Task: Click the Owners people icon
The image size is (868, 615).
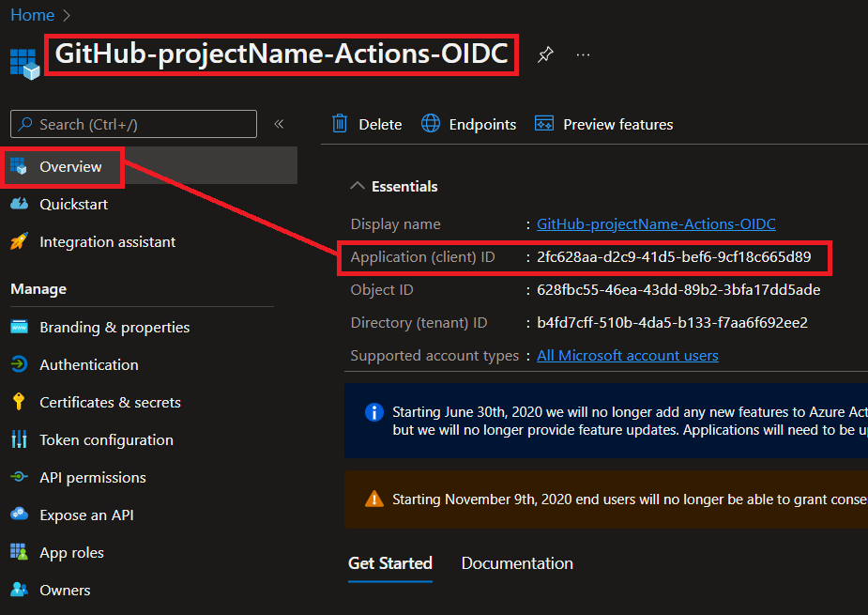Action: pos(20,590)
